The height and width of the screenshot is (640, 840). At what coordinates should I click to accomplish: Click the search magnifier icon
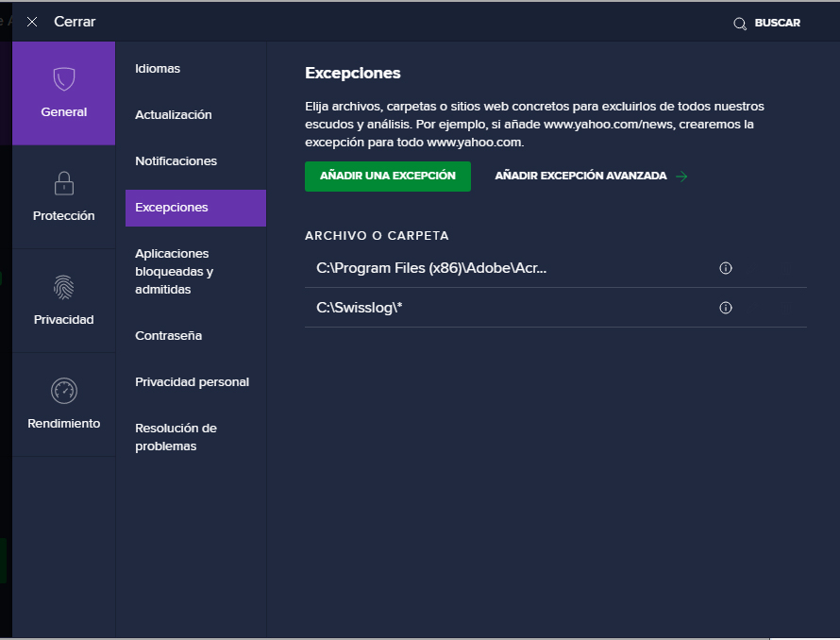click(x=740, y=24)
